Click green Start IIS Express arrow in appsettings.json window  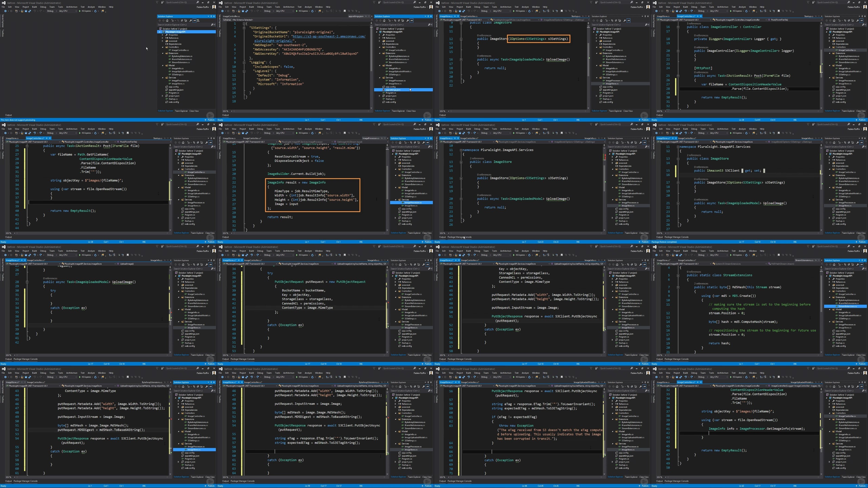(297, 11)
